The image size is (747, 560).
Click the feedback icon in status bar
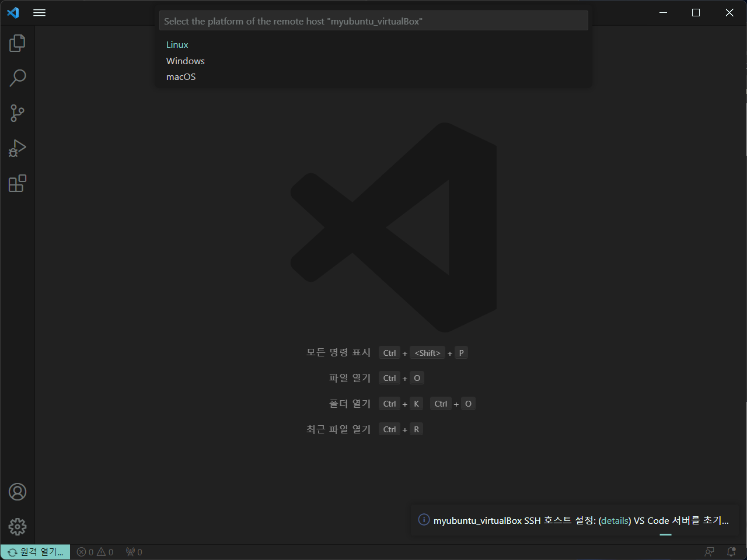click(x=709, y=552)
